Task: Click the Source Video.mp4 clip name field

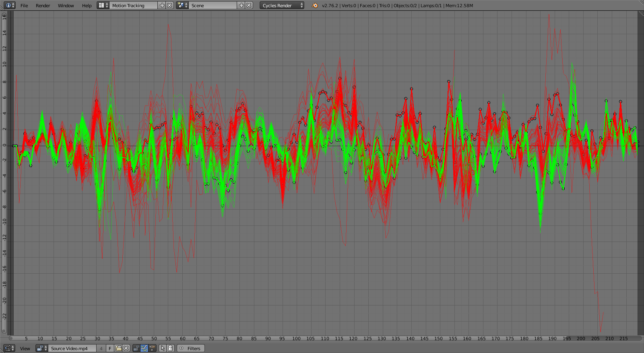Action: [72, 349]
